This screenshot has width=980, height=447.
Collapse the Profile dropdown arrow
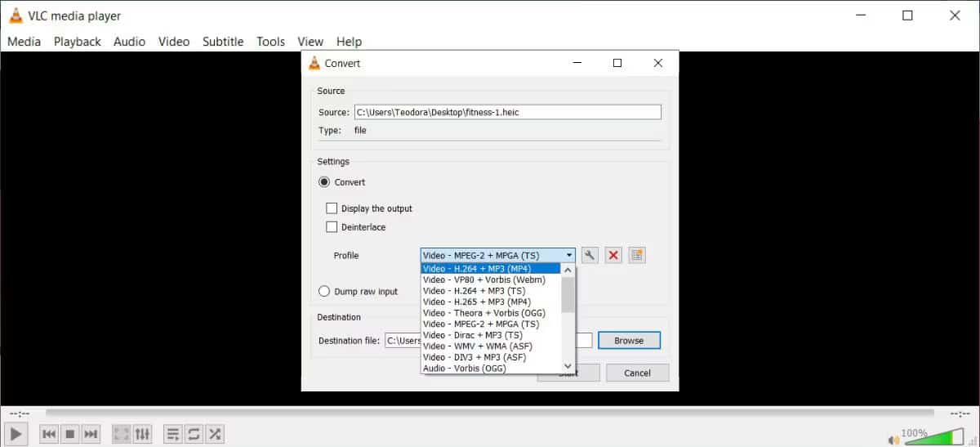[x=569, y=256]
